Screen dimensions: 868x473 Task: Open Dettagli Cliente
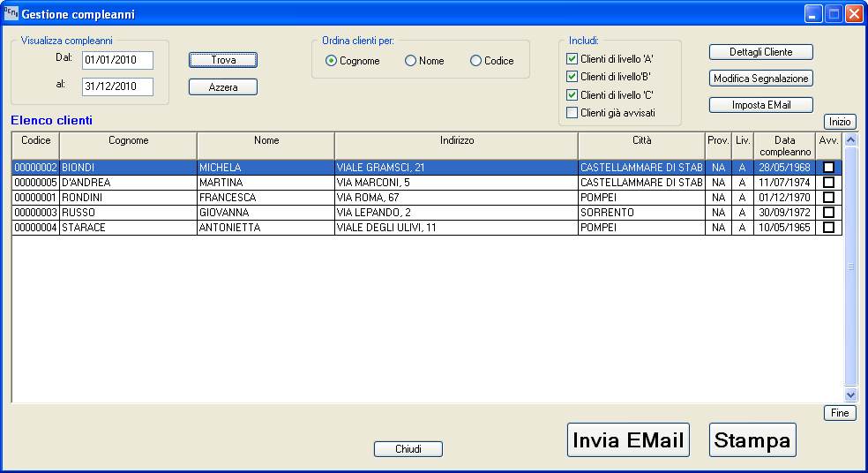(x=761, y=52)
